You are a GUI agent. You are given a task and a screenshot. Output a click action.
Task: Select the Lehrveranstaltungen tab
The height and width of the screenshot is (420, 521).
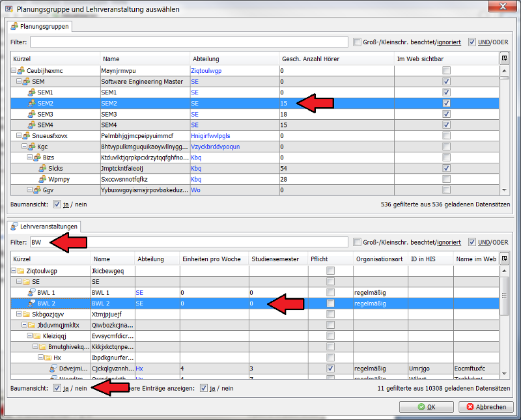(x=44, y=227)
